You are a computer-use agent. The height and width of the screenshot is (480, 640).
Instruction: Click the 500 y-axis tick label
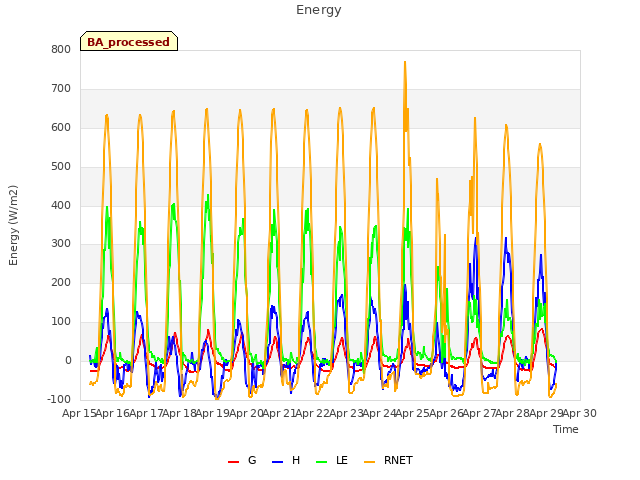click(x=61, y=167)
